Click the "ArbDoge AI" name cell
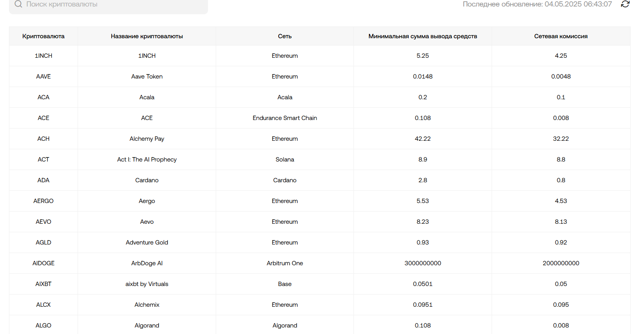The height and width of the screenshot is (334, 644). pyautogui.click(x=147, y=263)
